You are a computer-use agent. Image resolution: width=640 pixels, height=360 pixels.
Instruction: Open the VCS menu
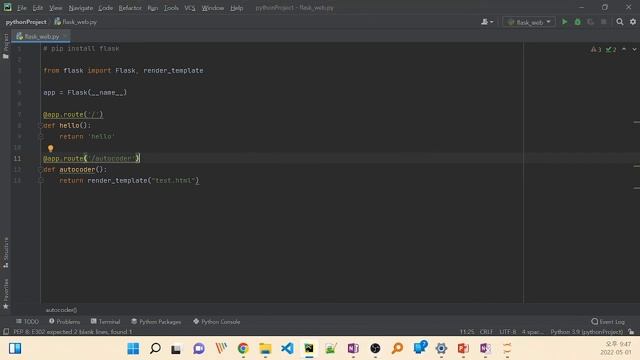(x=190, y=8)
